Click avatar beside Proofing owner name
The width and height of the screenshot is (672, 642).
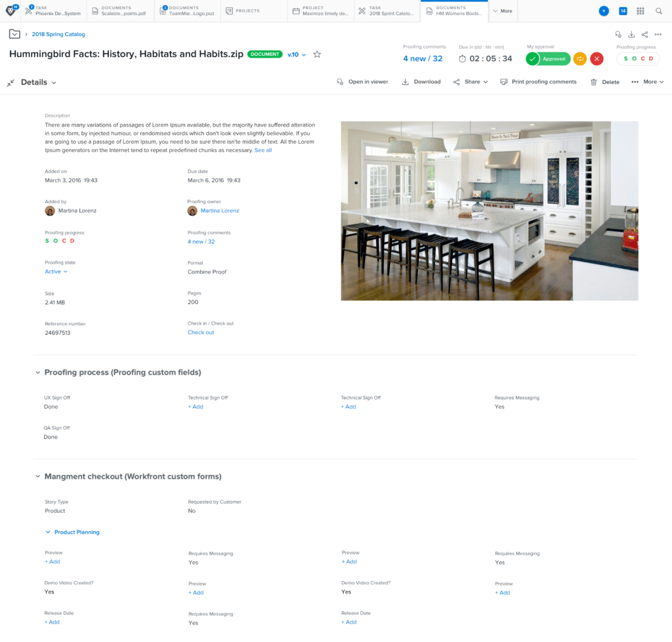pyautogui.click(x=192, y=211)
